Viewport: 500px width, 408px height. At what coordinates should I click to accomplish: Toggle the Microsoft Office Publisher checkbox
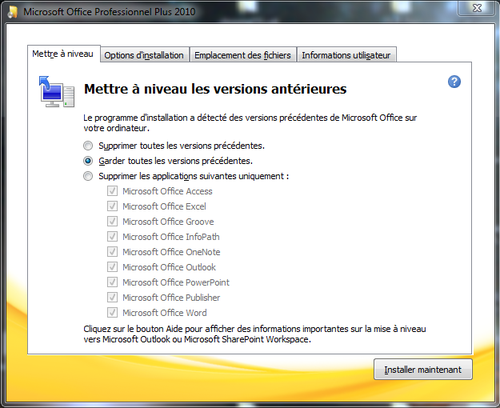coord(112,297)
